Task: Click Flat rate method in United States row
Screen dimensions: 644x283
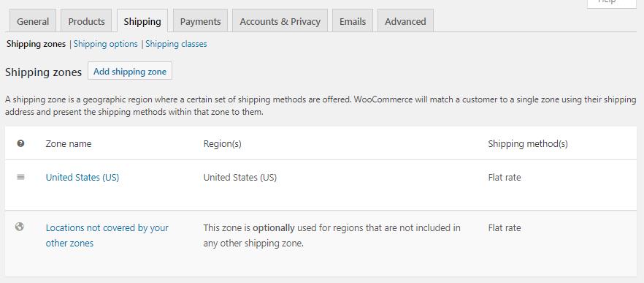Action: coord(505,177)
